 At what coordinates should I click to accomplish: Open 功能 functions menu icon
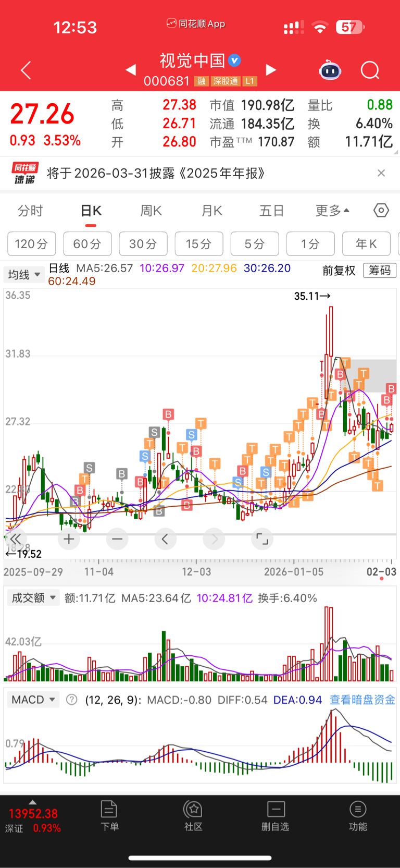[x=358, y=816]
